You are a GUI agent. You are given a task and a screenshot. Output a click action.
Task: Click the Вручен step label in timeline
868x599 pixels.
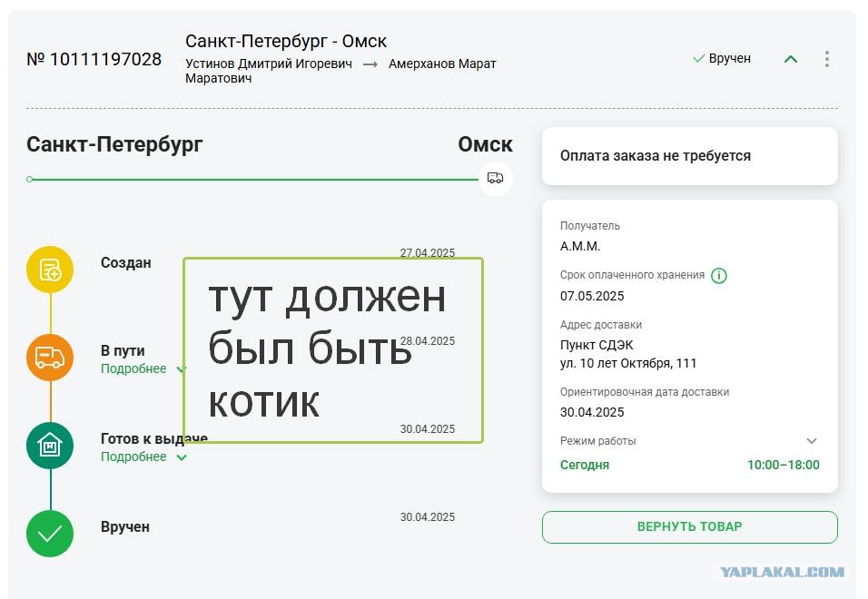tap(125, 526)
